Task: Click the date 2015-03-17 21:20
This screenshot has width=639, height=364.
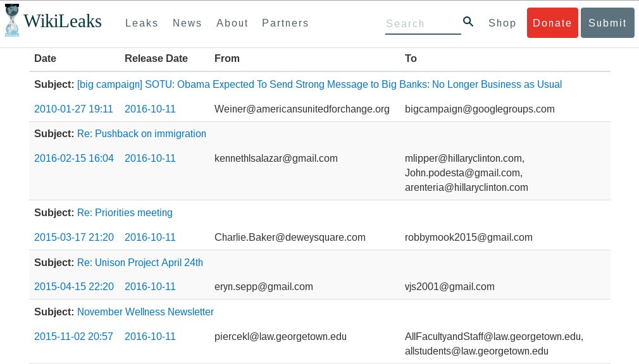Action: 74,238
